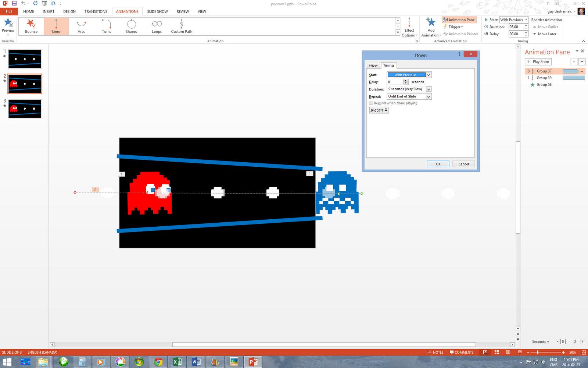Choose the Custom Path animation

(x=182, y=26)
